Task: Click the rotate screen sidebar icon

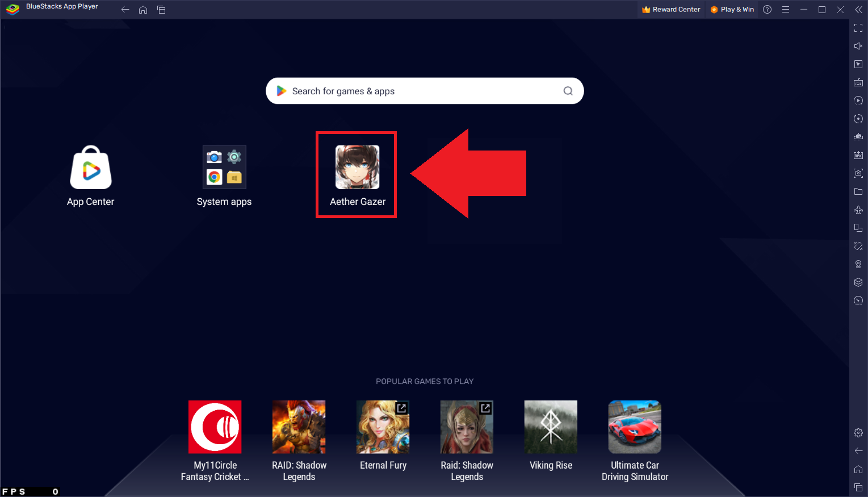Action: tap(858, 228)
